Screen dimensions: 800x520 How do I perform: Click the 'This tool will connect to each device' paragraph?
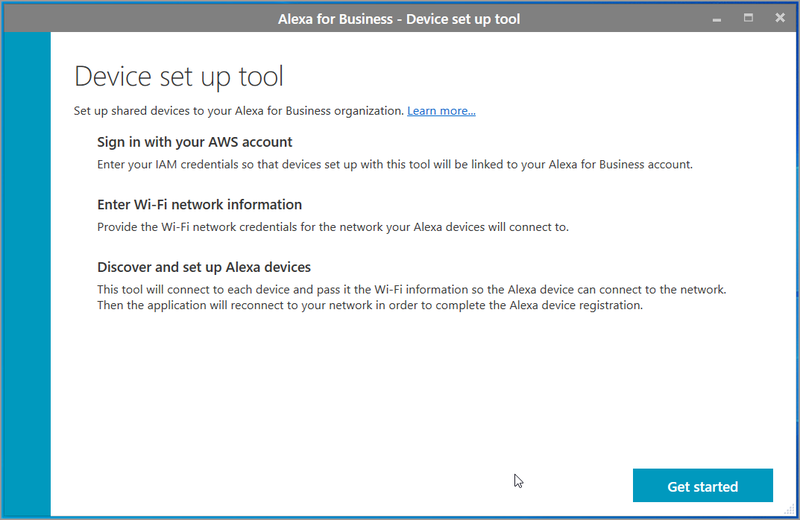click(x=412, y=298)
